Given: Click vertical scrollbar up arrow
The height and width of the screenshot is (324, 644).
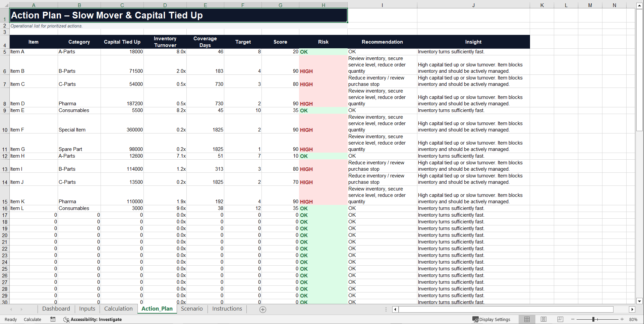Looking at the screenshot, I should [639, 5].
